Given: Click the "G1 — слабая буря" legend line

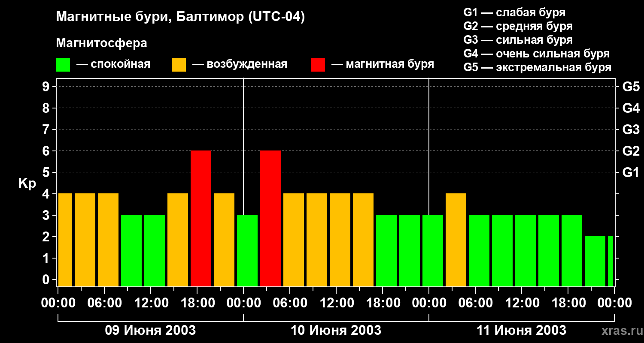Looking at the screenshot, I should coord(514,12).
